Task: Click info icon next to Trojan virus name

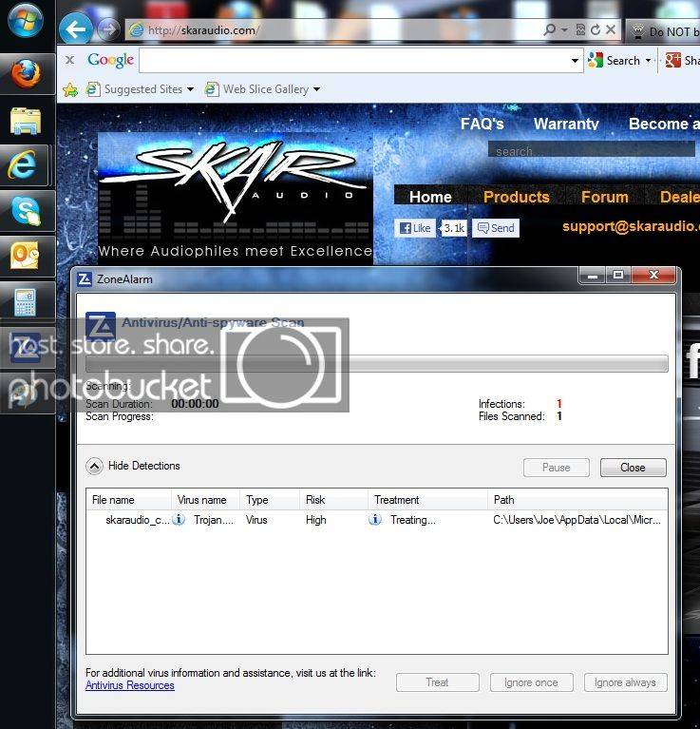Action: pyautogui.click(x=179, y=519)
